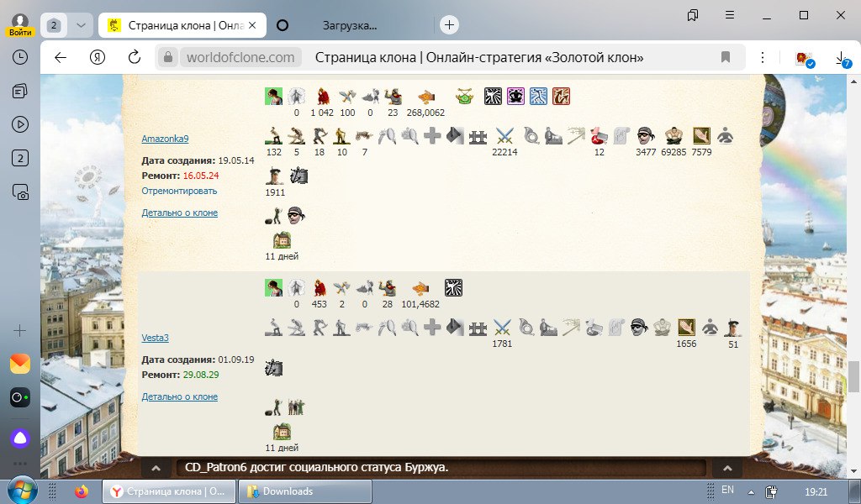This screenshot has width=861, height=504.
Task: Click the crossed swords icon in Amazonka9's row
Action: [504, 135]
